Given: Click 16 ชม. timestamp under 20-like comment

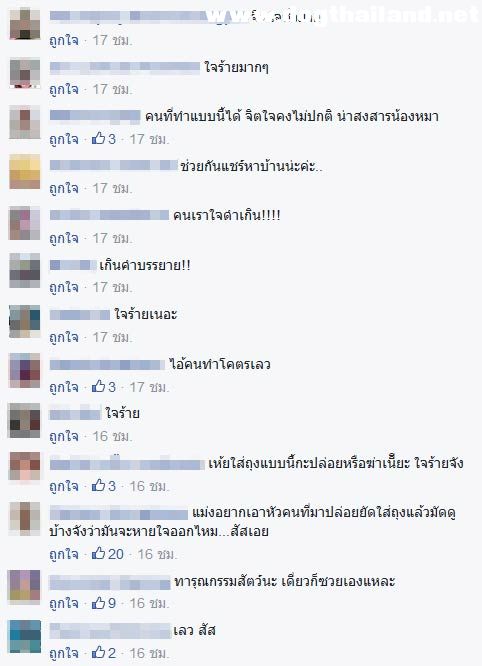Looking at the screenshot, I should [157, 554].
